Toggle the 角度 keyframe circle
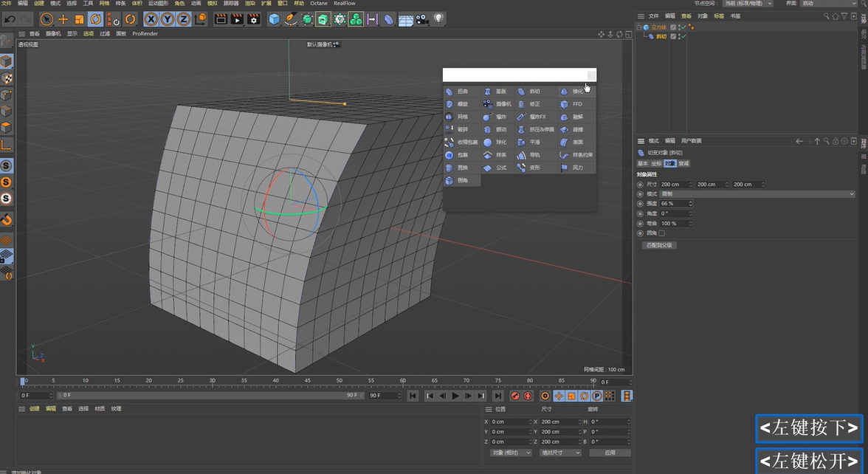The height and width of the screenshot is (474, 868). click(641, 214)
